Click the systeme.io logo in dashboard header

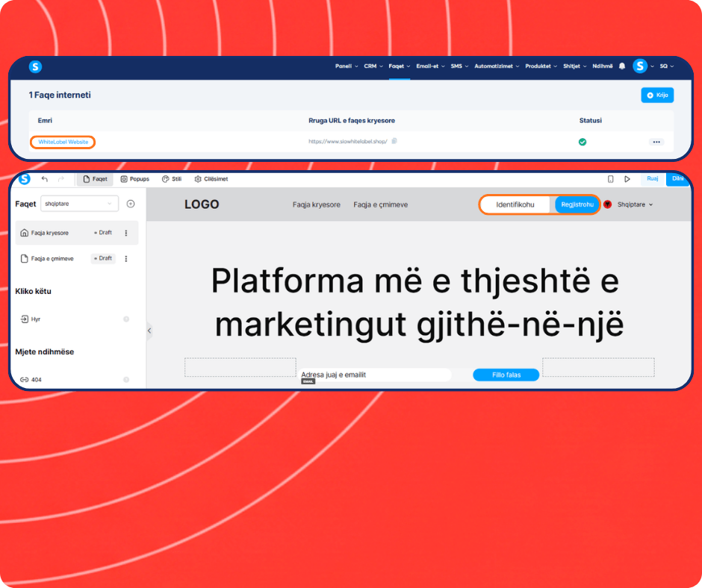click(35, 66)
